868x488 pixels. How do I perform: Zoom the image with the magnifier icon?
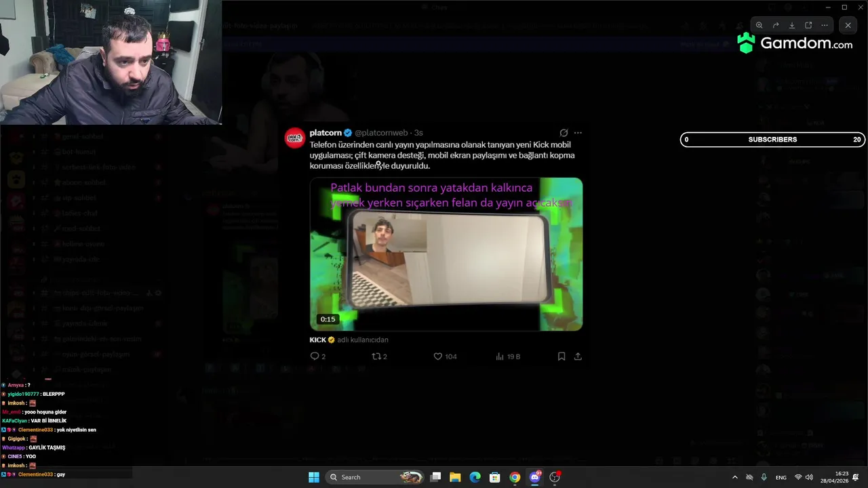tap(759, 25)
